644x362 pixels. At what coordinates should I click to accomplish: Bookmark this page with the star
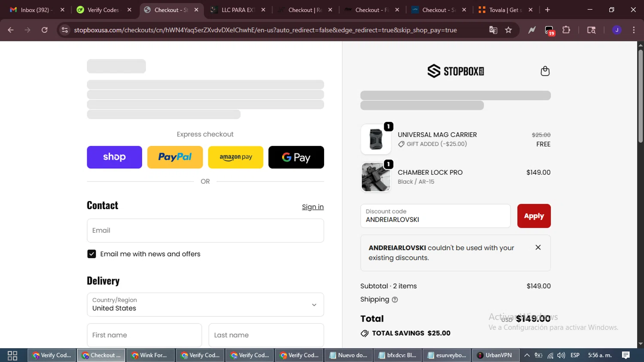coord(508,30)
